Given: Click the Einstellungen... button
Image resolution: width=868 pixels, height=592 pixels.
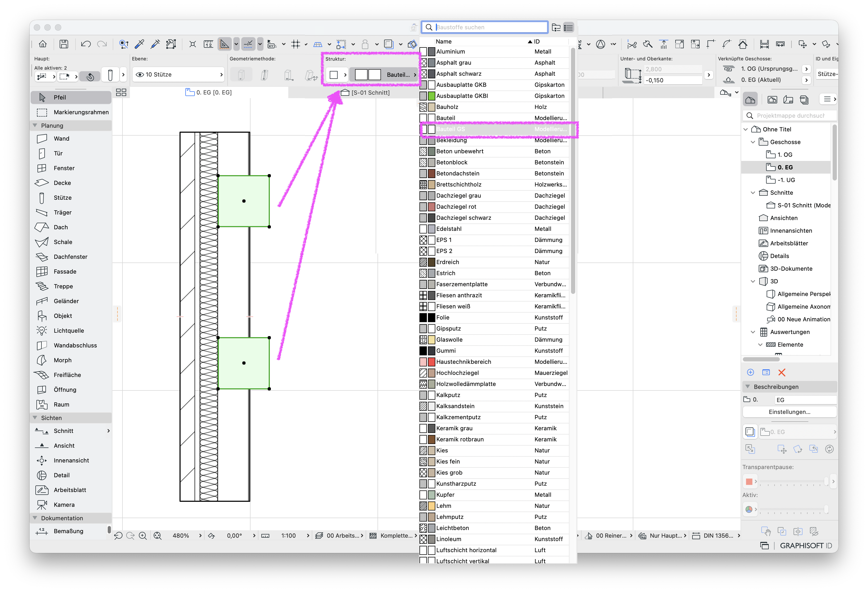Looking at the screenshot, I should (789, 412).
